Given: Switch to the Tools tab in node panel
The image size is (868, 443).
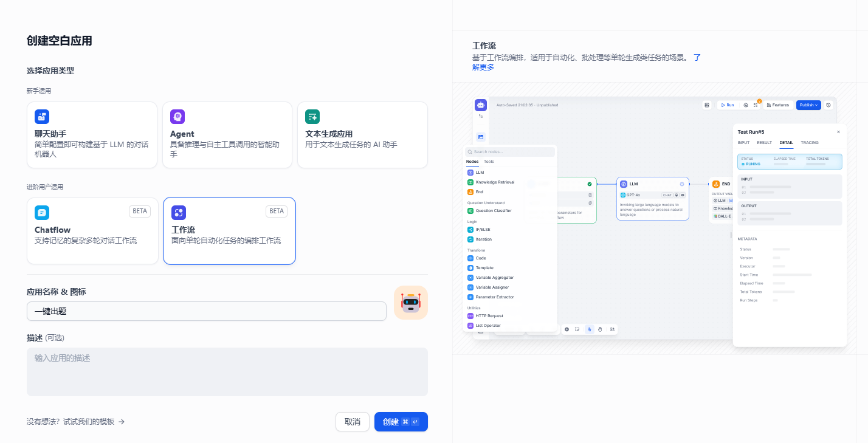Looking at the screenshot, I should point(489,162).
